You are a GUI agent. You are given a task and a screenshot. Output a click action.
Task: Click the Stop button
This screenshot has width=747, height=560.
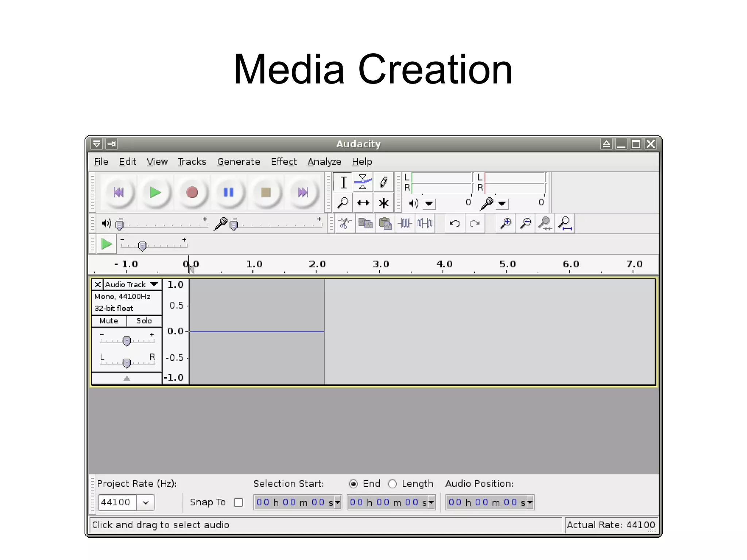click(266, 192)
